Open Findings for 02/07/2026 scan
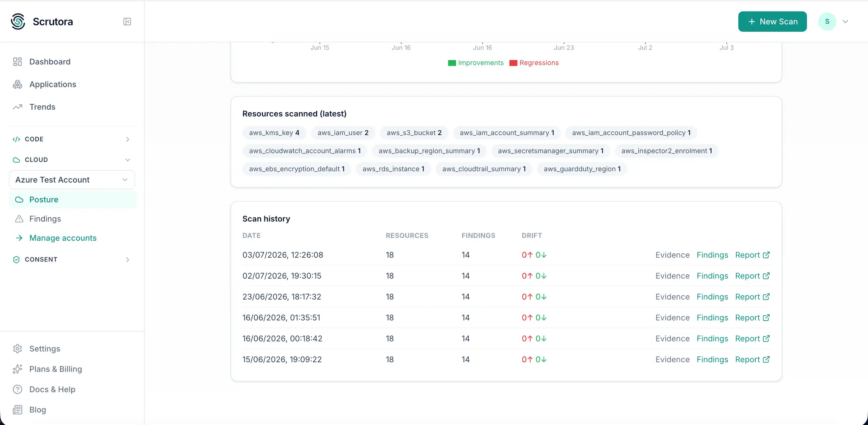 [712, 276]
